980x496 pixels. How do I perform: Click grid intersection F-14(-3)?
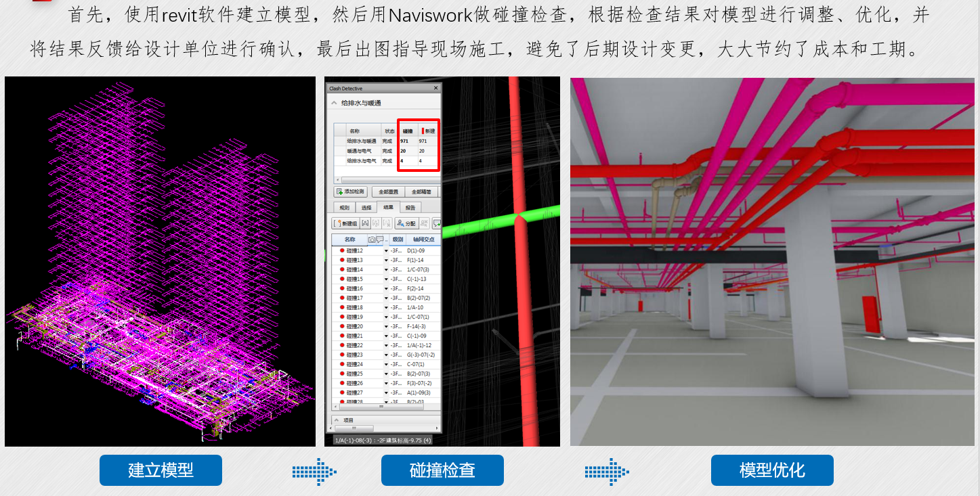(x=416, y=326)
